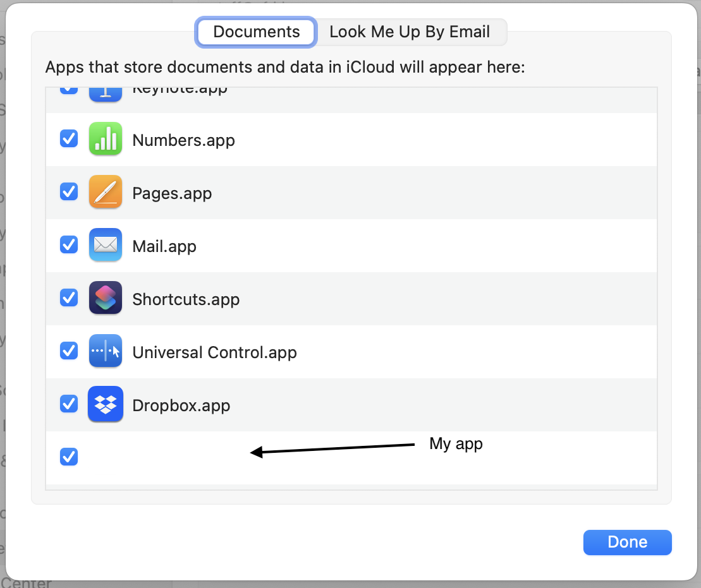Switch to the Documents tab
701x588 pixels.
coord(257,32)
